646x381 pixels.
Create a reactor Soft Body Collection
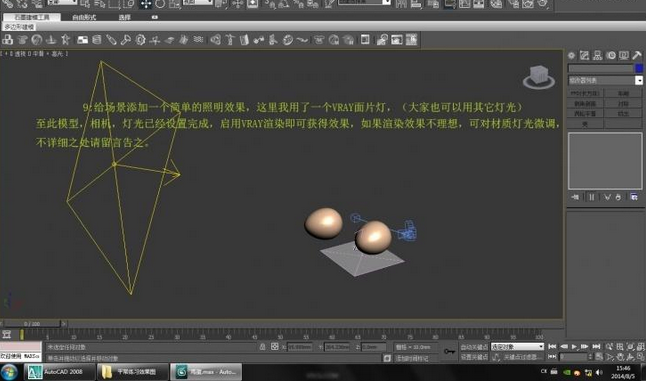37,40
